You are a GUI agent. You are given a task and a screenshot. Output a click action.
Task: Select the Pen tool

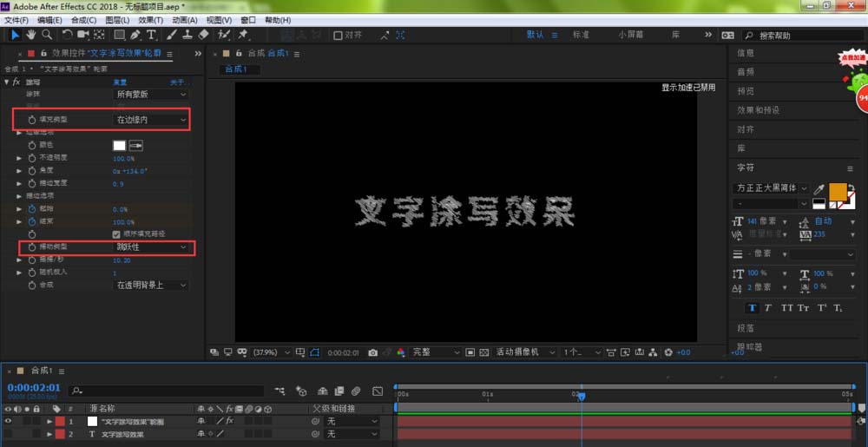click(x=135, y=35)
